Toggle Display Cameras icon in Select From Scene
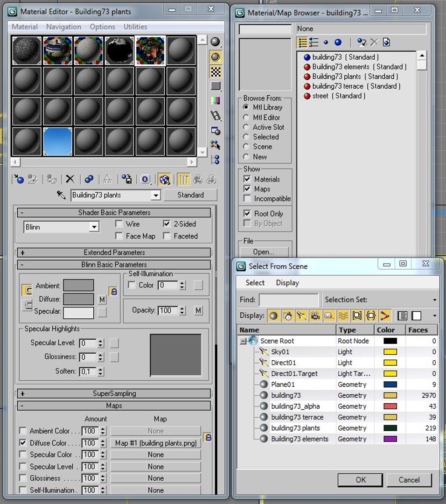The height and width of the screenshot is (504, 446). tap(315, 315)
